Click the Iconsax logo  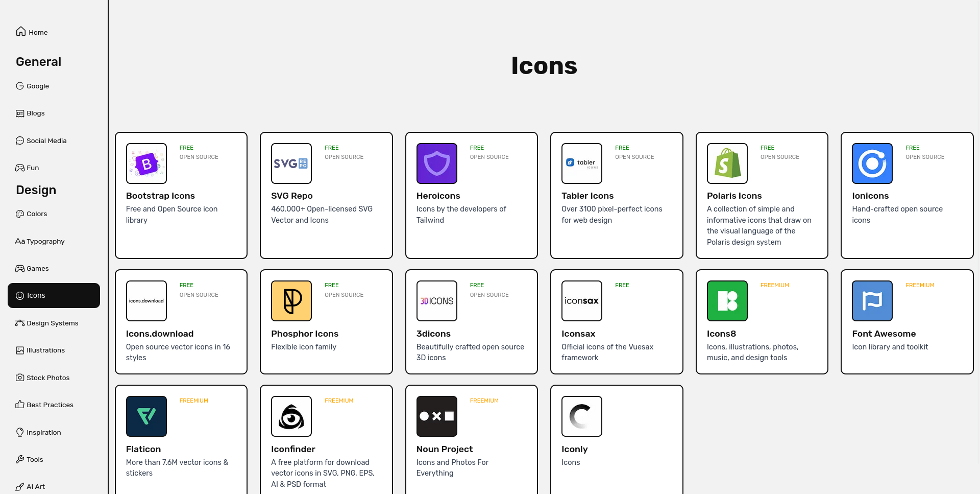(x=582, y=301)
